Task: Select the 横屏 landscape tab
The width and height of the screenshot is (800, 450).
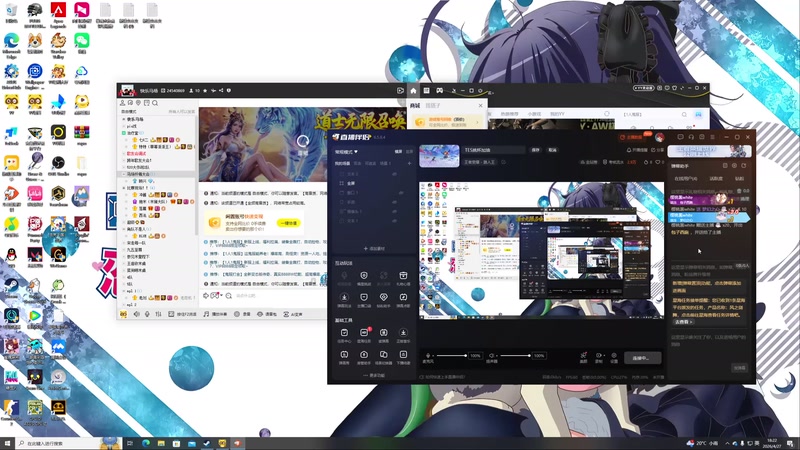Action: (x=398, y=152)
